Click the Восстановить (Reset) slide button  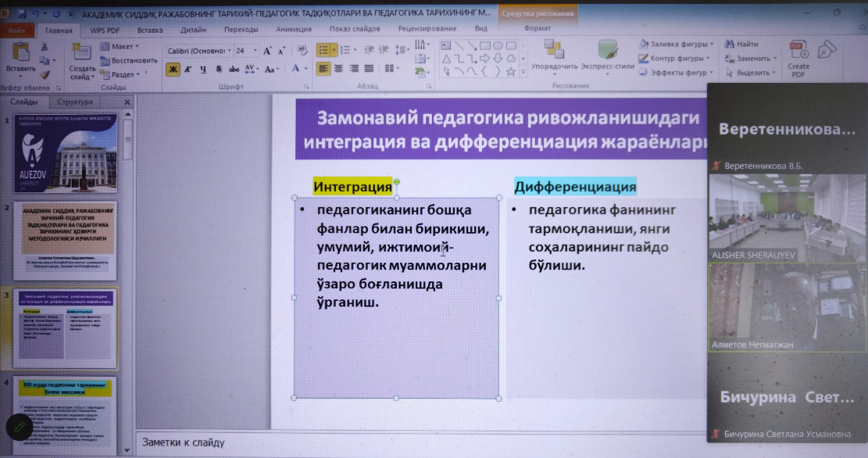coord(130,60)
